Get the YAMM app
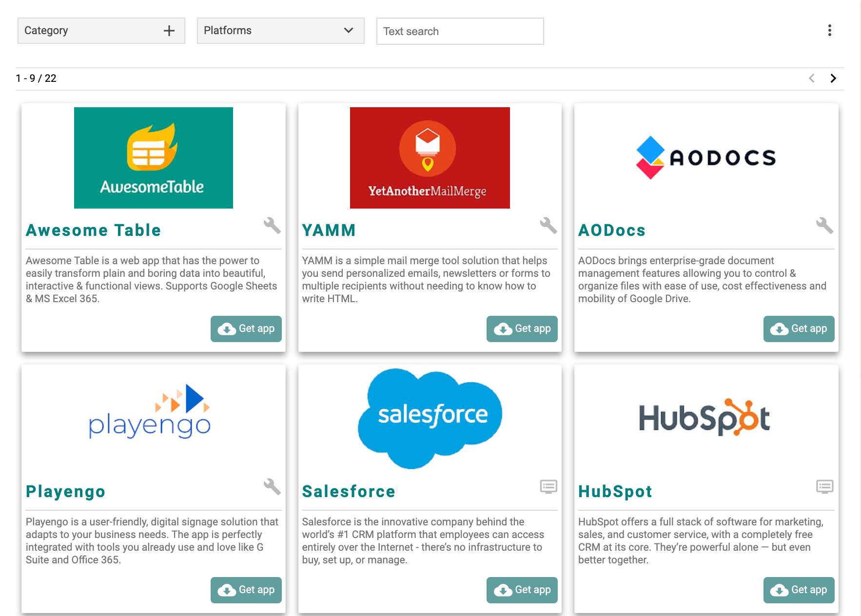Viewport: 861px width, 616px height. tap(522, 329)
